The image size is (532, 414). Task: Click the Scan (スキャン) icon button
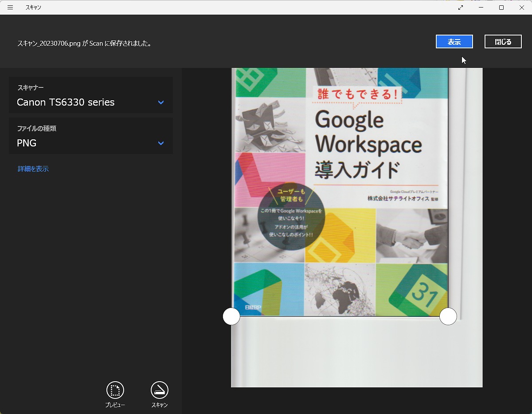160,390
